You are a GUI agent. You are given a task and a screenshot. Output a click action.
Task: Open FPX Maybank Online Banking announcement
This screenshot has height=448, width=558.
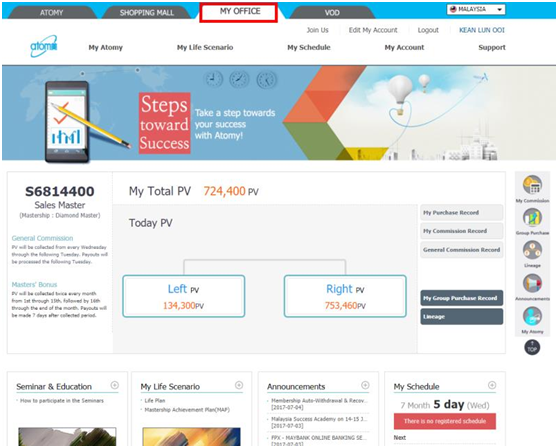click(x=319, y=440)
